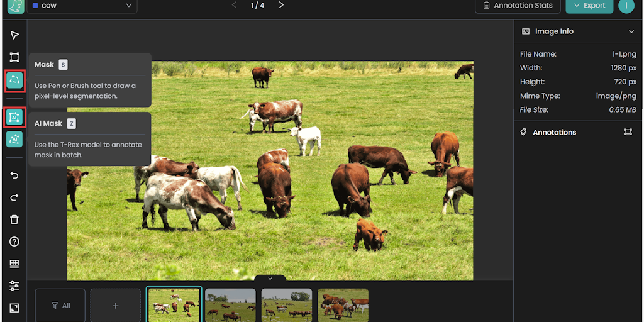Click the Annotations box icon on right
The width and height of the screenshot is (644, 322).
[628, 132]
